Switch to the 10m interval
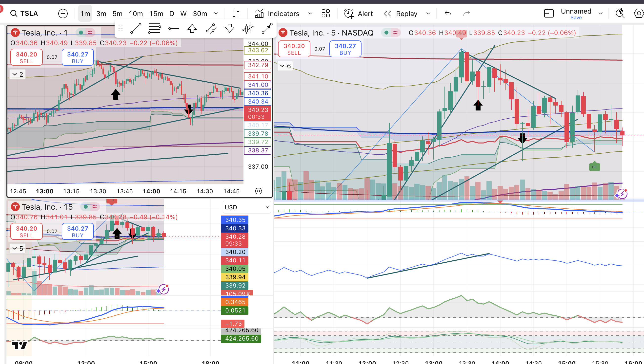Image resolution: width=644 pixels, height=364 pixels. tap(136, 14)
